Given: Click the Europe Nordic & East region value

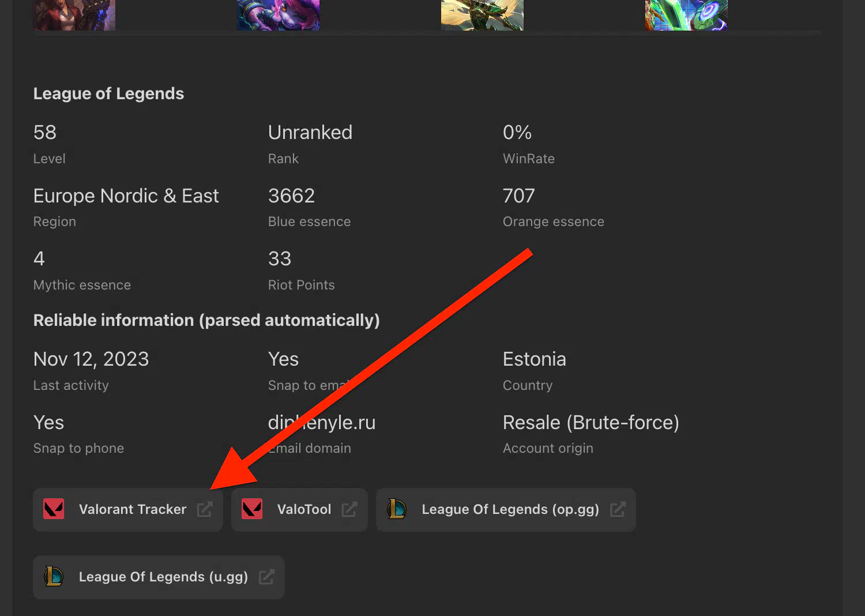Looking at the screenshot, I should (126, 196).
